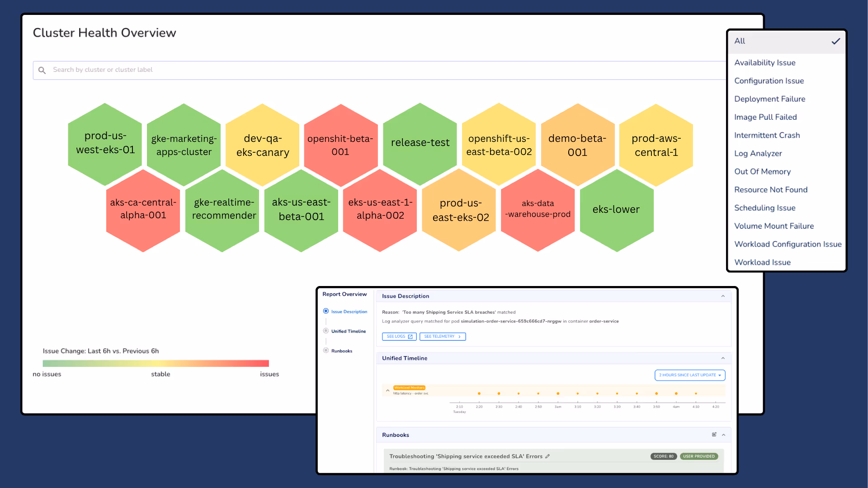868x488 pixels.
Task: Click the search magnifier icon
Action: (42, 70)
